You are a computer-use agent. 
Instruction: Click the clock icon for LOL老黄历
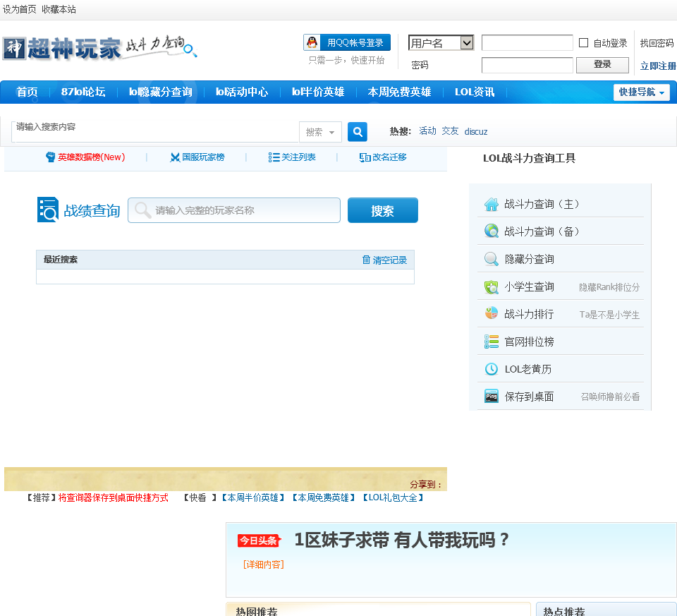click(492, 369)
